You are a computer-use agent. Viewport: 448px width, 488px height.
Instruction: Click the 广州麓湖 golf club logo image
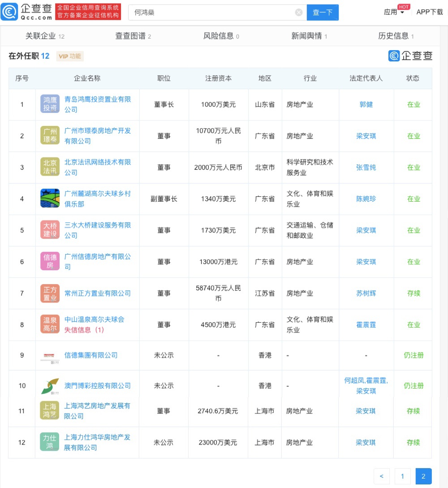tap(50, 198)
